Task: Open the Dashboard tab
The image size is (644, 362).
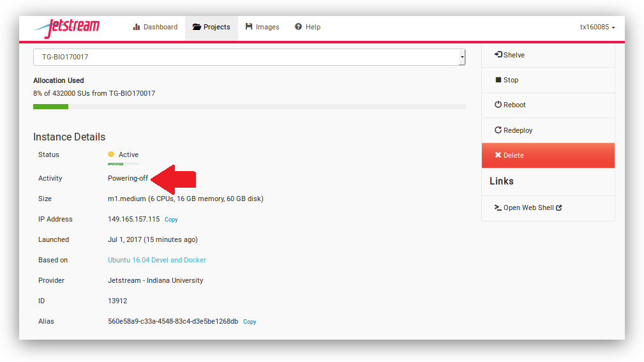Action: point(155,27)
